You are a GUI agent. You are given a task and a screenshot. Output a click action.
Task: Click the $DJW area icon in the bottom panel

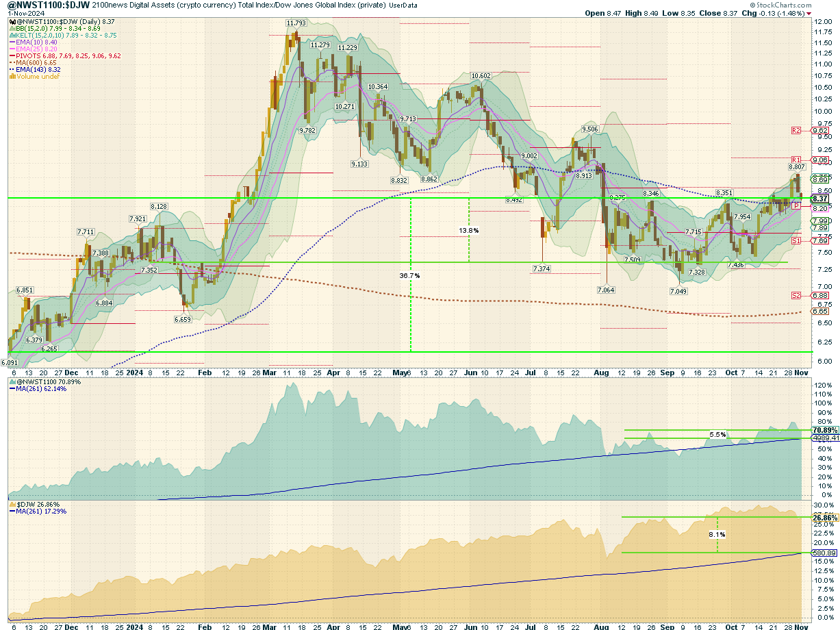point(12,505)
